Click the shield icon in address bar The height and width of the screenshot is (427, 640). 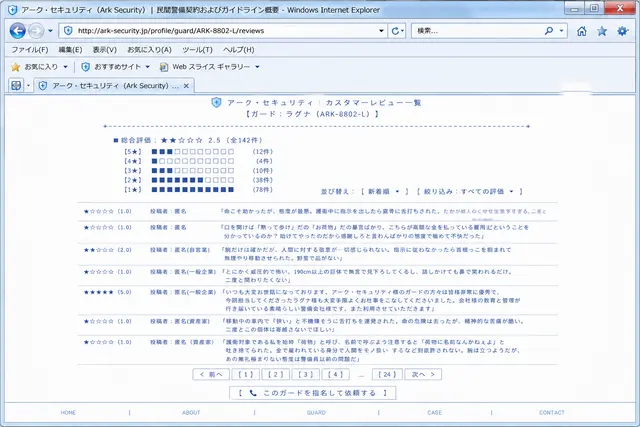pos(68,31)
